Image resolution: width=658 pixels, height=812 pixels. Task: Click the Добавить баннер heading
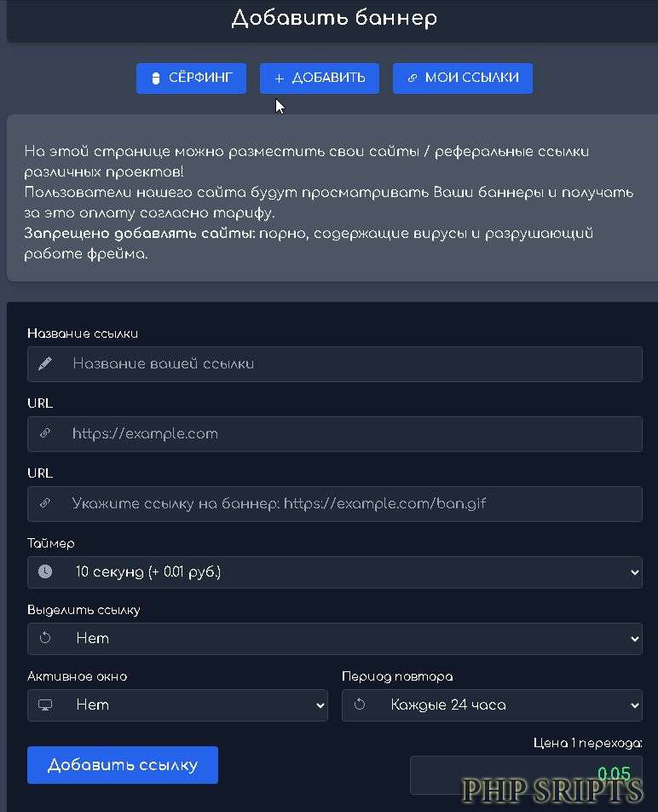pos(334,18)
